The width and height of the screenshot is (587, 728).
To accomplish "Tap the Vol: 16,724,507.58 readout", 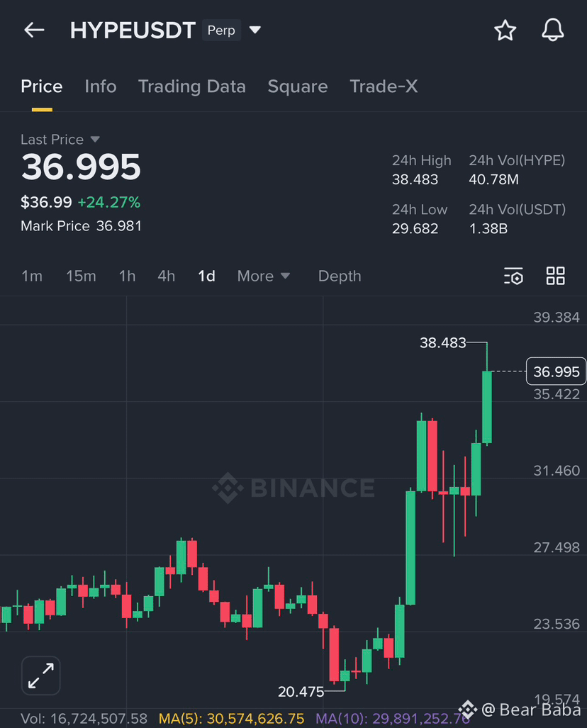I will [x=84, y=719].
